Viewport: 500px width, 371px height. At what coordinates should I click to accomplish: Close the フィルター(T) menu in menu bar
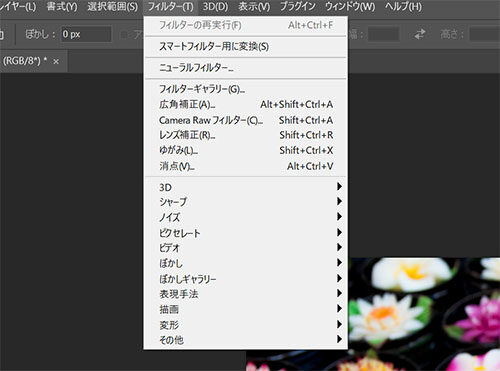(170, 7)
